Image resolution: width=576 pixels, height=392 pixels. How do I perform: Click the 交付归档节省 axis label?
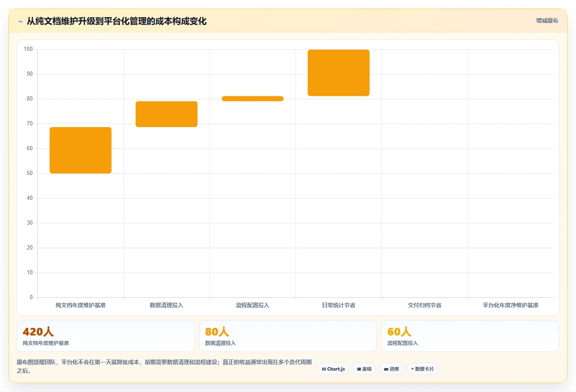(425, 305)
